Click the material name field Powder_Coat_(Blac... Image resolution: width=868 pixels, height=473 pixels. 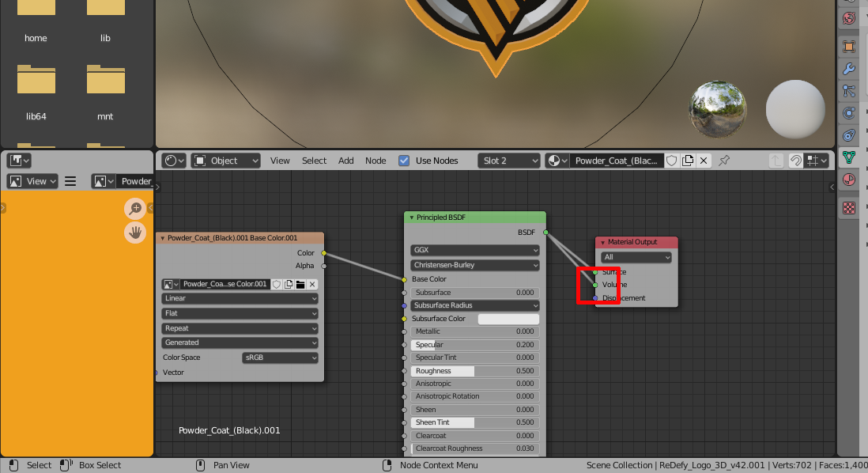tap(616, 161)
